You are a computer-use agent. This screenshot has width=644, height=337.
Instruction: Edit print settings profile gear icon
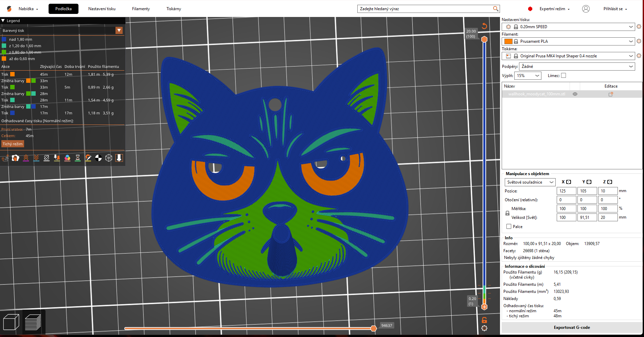coord(639,26)
